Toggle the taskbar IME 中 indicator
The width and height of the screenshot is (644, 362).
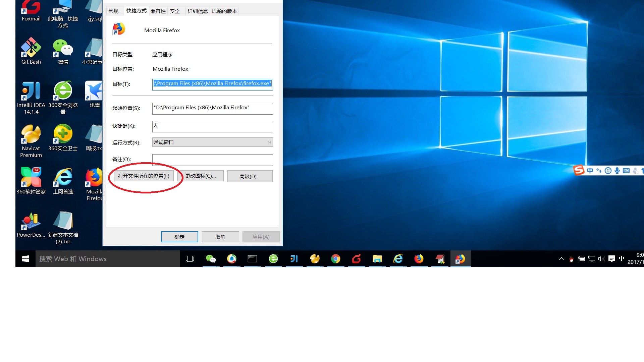click(621, 258)
